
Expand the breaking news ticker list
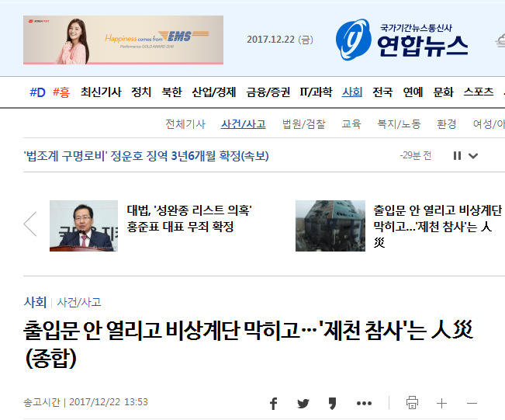pos(472,156)
